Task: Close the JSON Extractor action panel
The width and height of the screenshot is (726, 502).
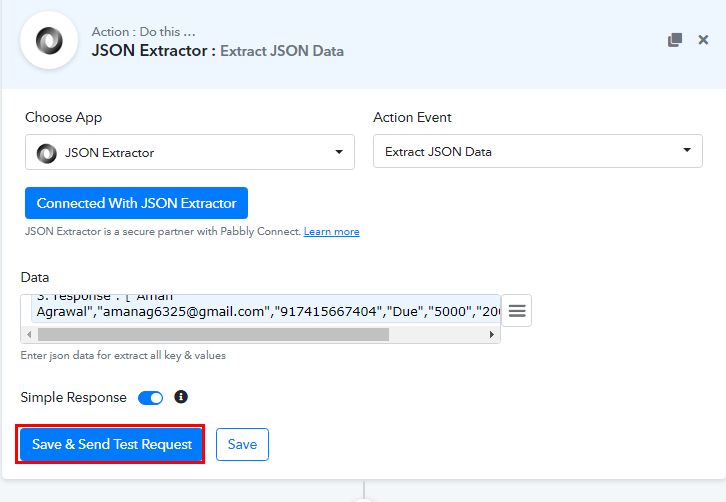Action: click(703, 40)
